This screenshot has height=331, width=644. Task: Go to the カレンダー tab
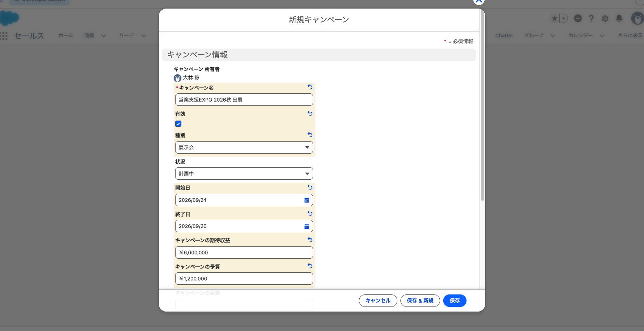pos(581,35)
